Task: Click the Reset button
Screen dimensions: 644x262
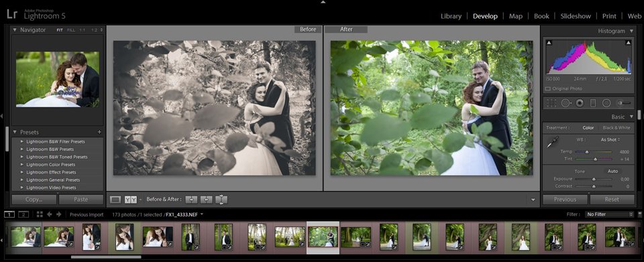Action: pos(612,200)
